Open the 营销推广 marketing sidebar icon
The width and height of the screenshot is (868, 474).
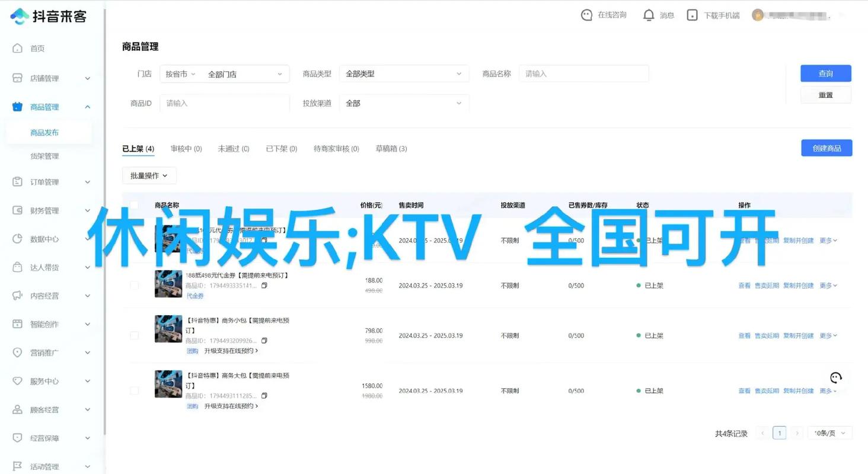(x=18, y=353)
